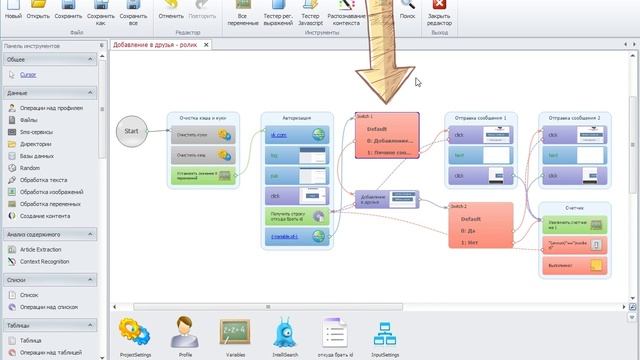The image size is (640, 360).
Task: Select Установить значение переменной green block
Action: (203, 176)
